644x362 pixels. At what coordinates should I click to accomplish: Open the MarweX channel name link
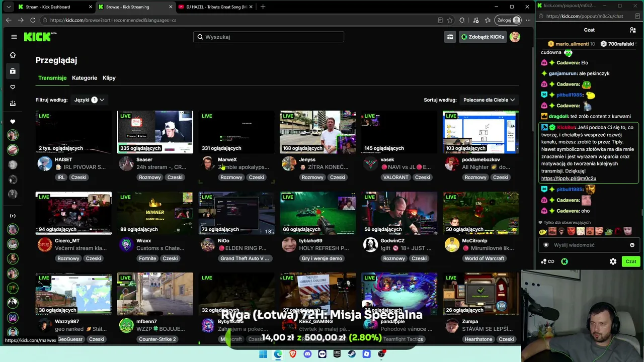[227, 160]
